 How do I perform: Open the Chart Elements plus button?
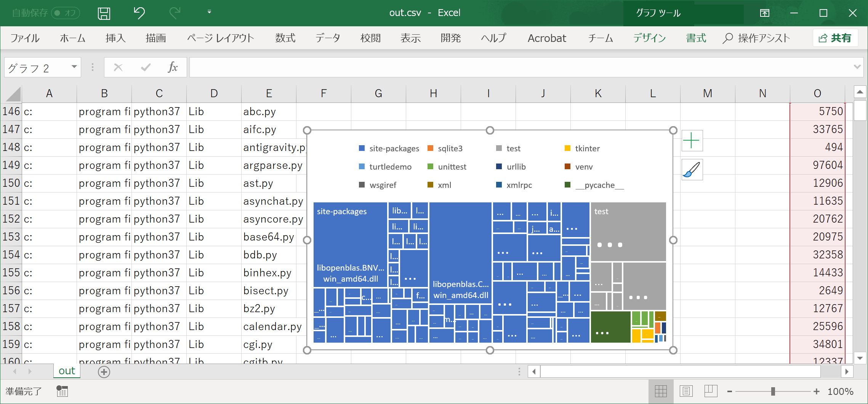692,141
